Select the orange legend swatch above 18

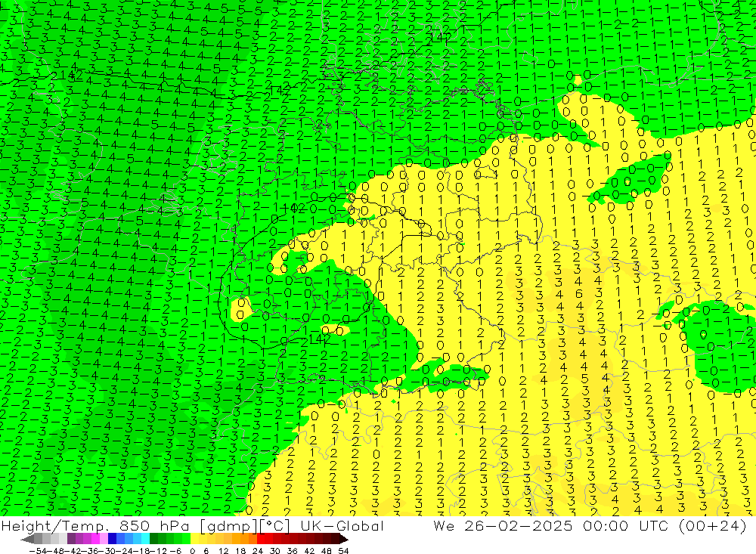[244, 539]
